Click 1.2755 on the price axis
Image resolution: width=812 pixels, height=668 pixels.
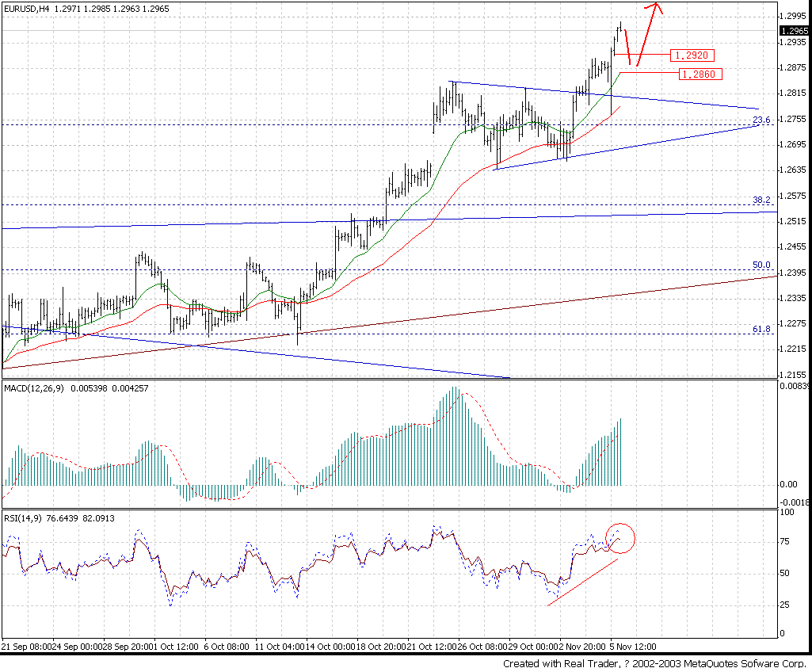(795, 119)
